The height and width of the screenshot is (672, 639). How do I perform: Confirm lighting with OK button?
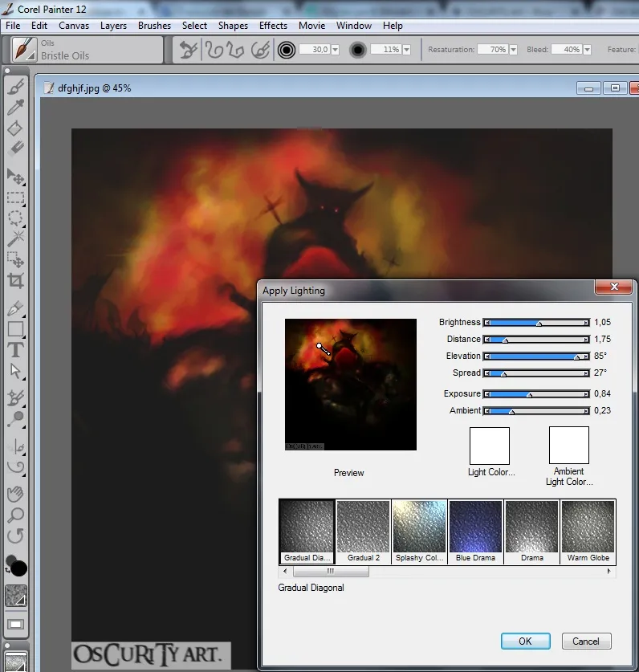point(526,641)
